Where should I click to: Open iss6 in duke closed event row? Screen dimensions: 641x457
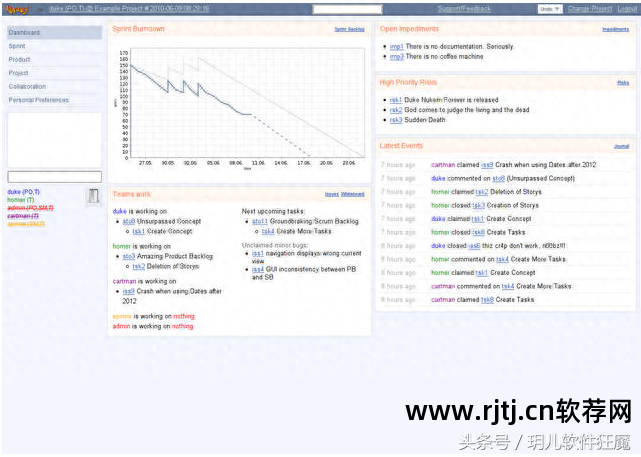coord(474,246)
